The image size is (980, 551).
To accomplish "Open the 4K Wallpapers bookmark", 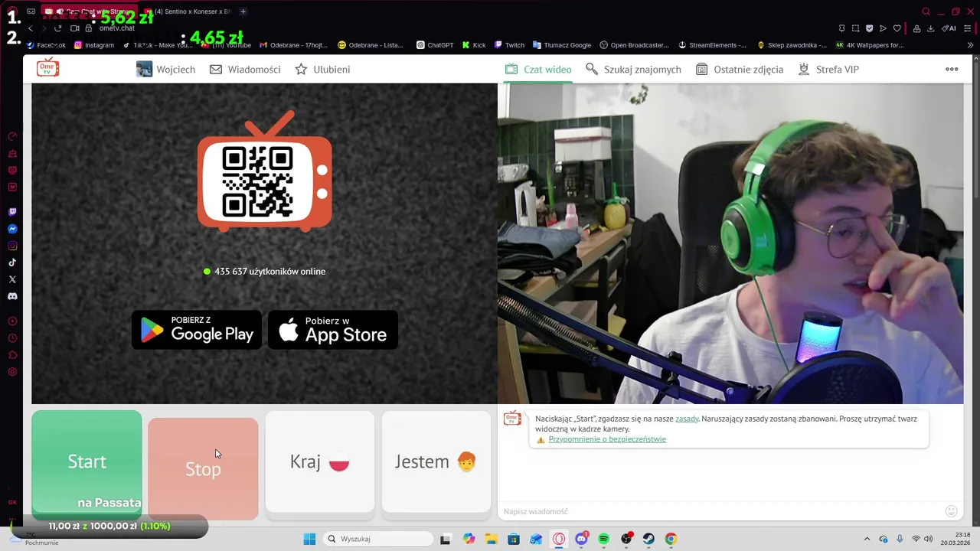I will (870, 45).
